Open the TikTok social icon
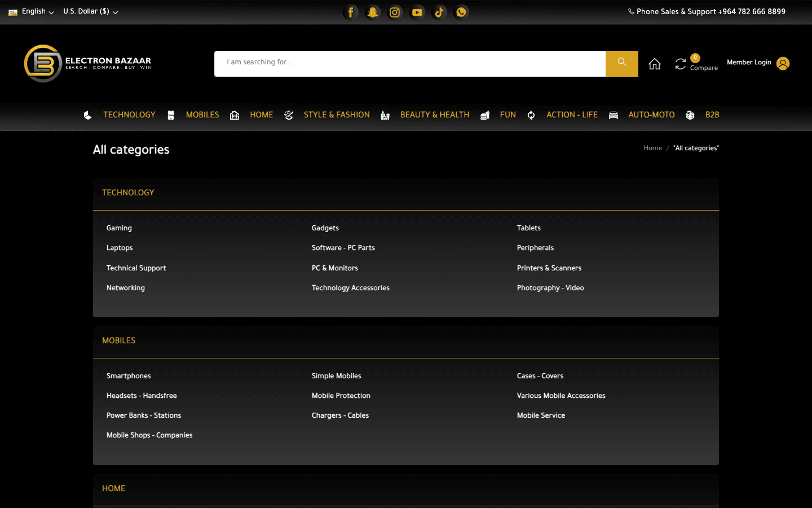 point(439,12)
